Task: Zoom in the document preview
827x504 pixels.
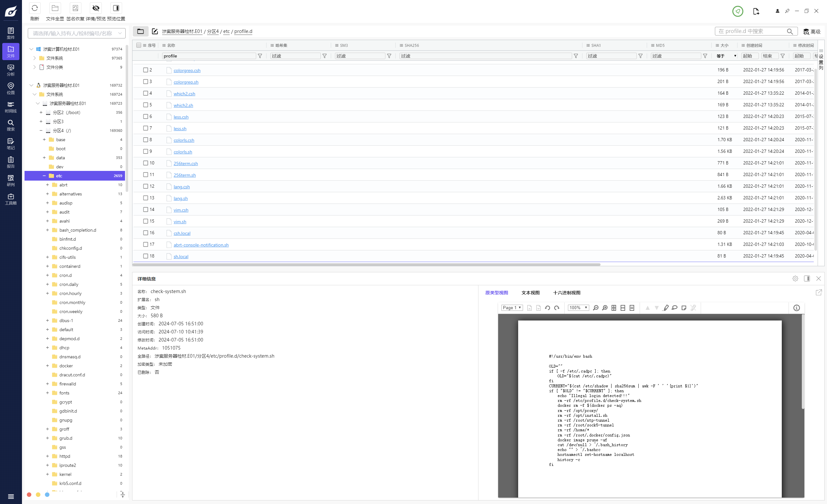Action: 605,308
